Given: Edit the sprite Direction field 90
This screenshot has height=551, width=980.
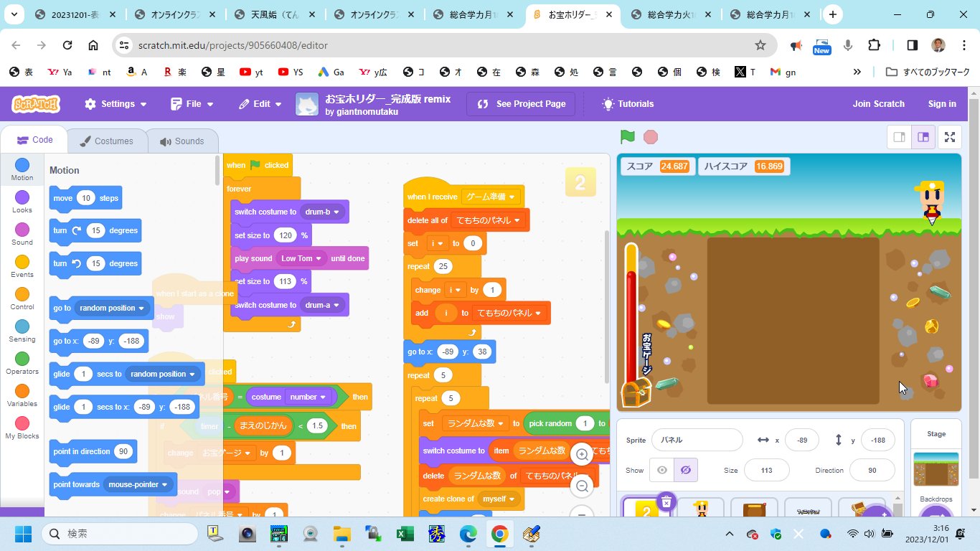Looking at the screenshot, I should point(872,471).
